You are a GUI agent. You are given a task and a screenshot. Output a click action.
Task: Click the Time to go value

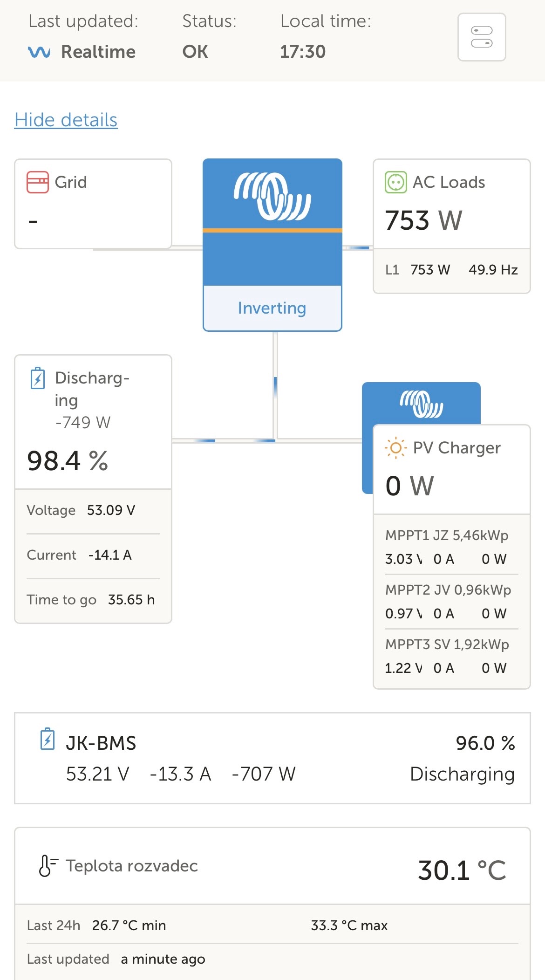(131, 600)
